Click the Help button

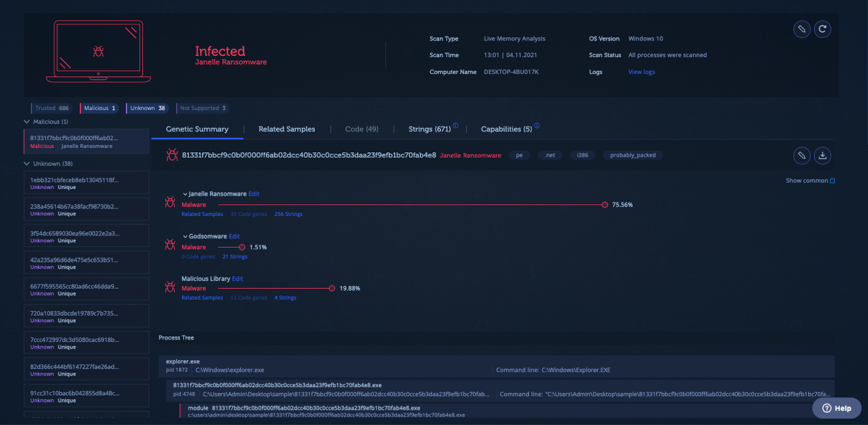(x=836, y=408)
